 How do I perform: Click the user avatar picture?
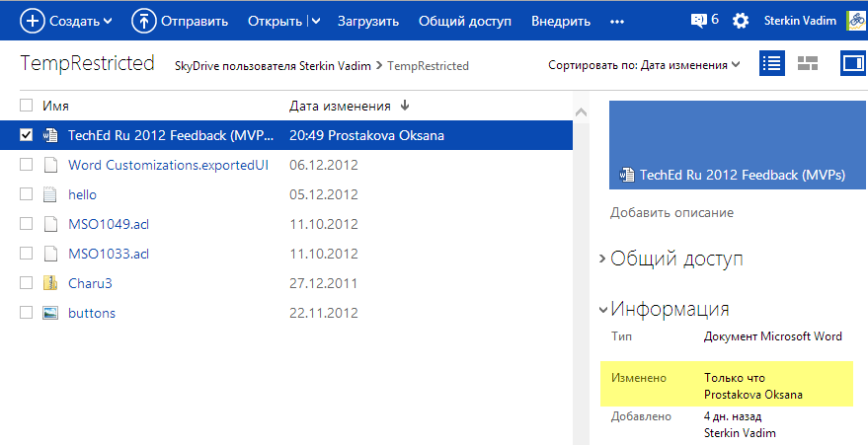(x=857, y=21)
